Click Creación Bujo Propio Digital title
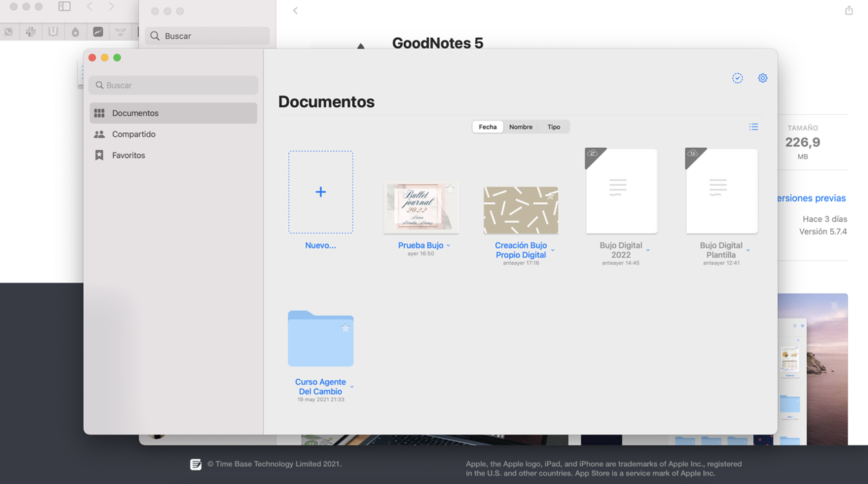Image resolution: width=868 pixels, height=484 pixels. pyautogui.click(x=521, y=250)
